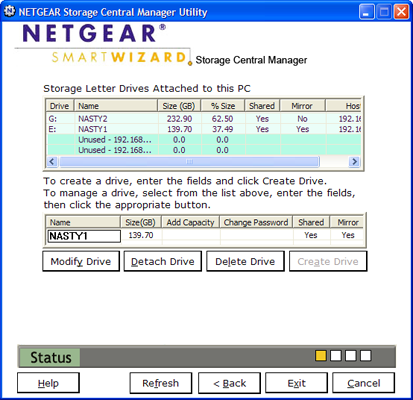Viewport: 413px width, 400px height.
Task: Sort by the Drive column header
Action: (x=60, y=106)
